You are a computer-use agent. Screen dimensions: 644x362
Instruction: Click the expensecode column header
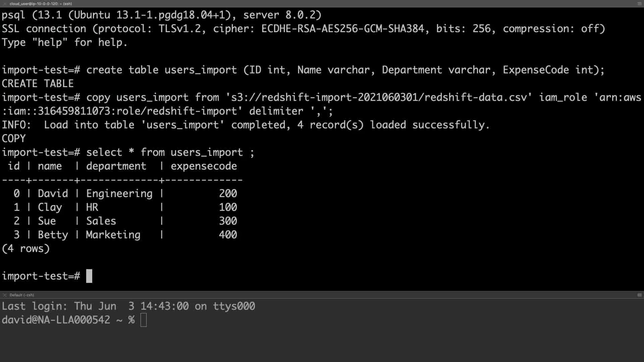(x=204, y=166)
